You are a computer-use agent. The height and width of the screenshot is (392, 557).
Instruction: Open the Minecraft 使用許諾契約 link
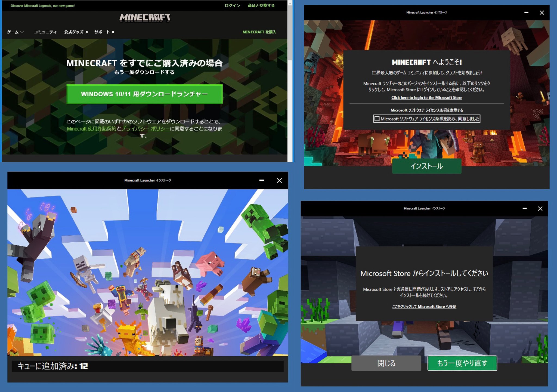[x=92, y=129]
